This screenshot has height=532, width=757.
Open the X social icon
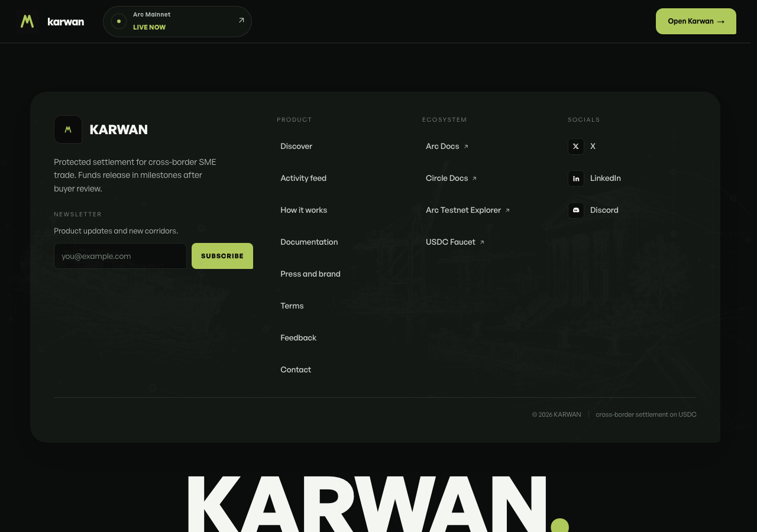point(576,147)
